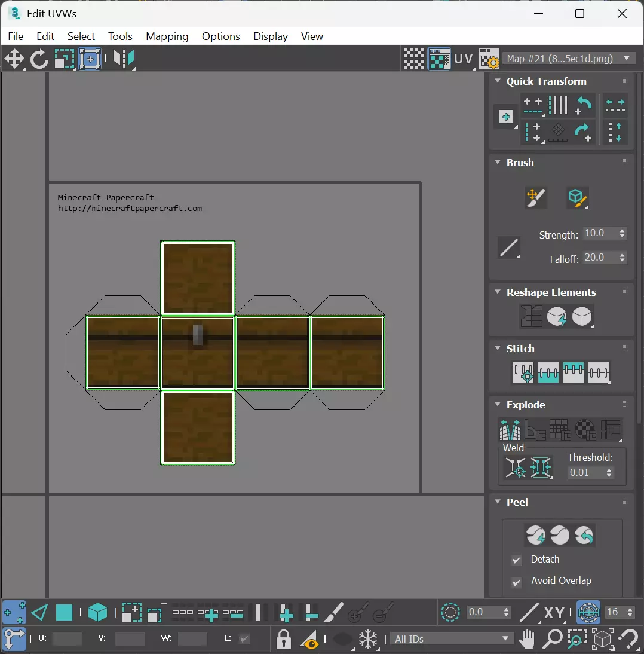The width and height of the screenshot is (644, 654).
Task: Open the View menu
Action: click(312, 36)
